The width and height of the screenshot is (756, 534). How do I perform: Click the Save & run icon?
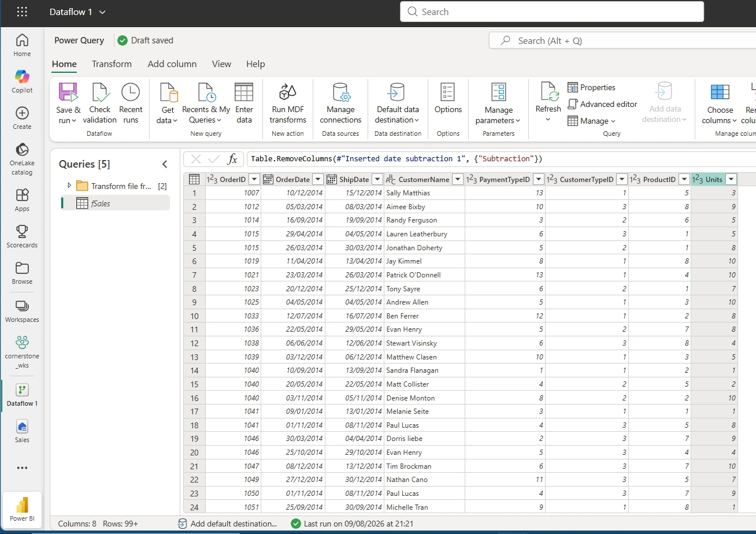tap(68, 93)
